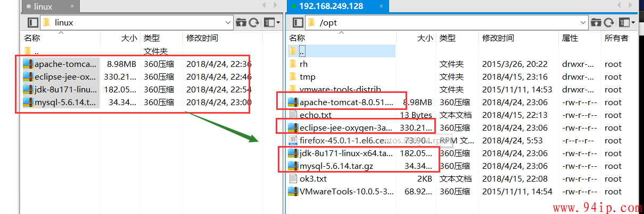Sort local files by 大小 column

tap(129, 38)
